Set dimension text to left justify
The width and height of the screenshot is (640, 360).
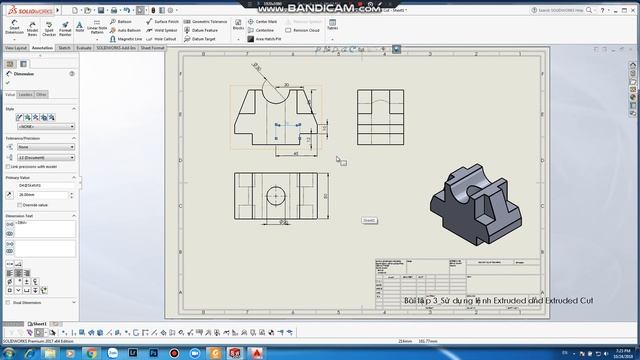[9, 273]
